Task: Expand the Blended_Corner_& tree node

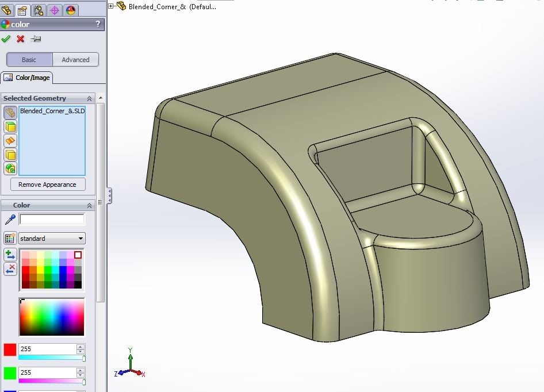Action: (x=112, y=6)
